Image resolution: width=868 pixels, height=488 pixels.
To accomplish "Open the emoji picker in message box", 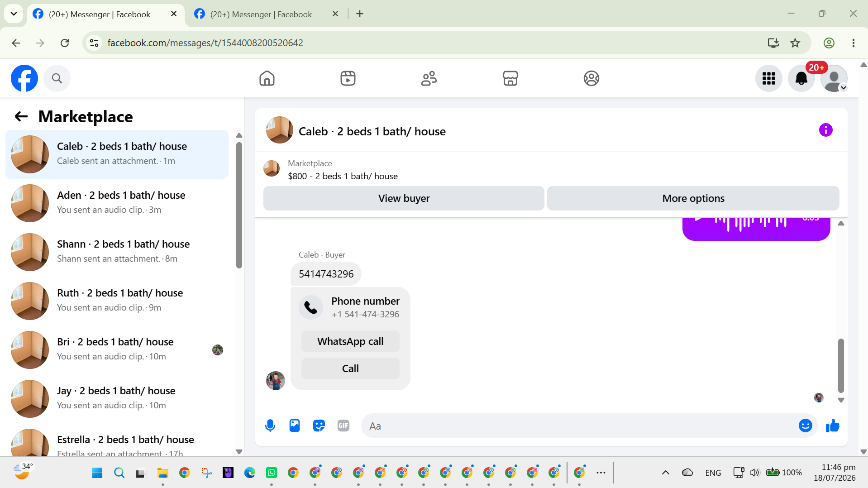I will [805, 426].
